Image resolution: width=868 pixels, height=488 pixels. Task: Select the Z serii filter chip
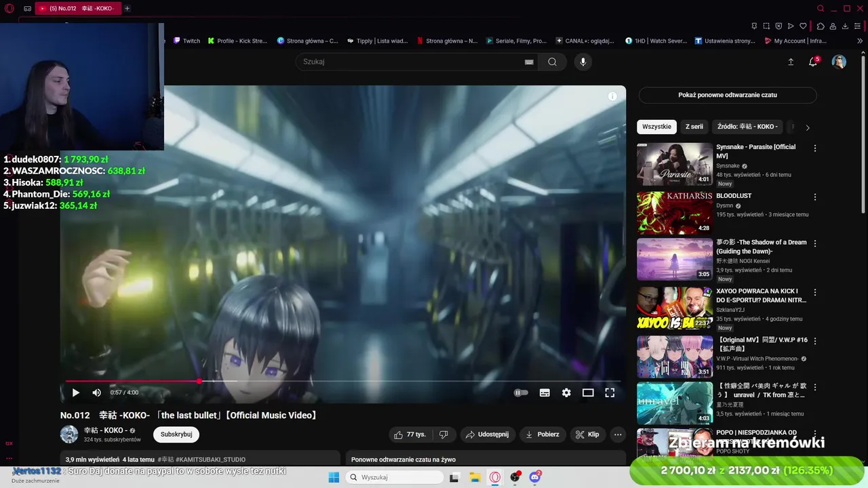694,127
